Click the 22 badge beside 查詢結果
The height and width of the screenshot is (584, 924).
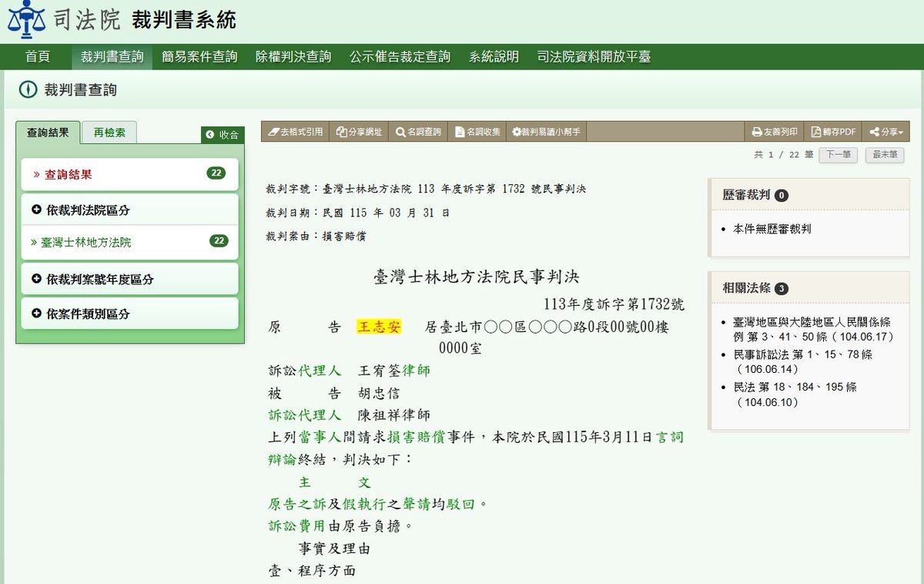216,173
